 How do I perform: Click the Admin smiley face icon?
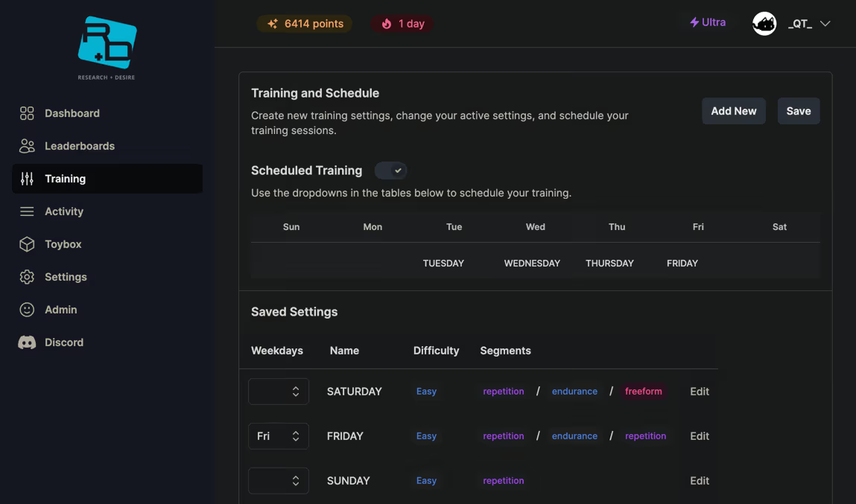[x=27, y=310]
